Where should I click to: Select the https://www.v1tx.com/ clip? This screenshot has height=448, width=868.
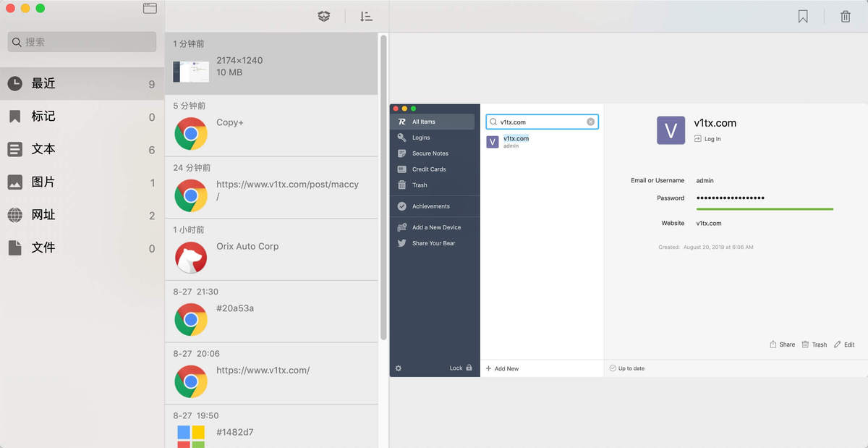coord(271,374)
